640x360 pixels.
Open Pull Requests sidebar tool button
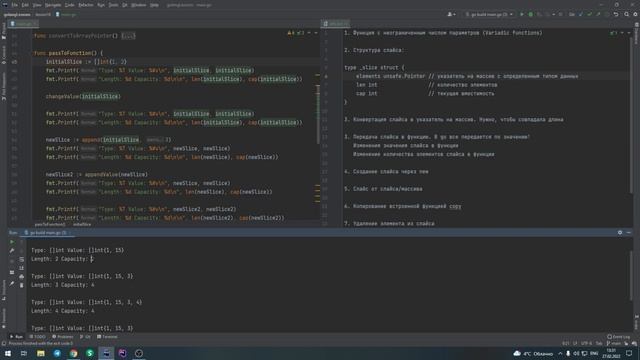[4, 87]
